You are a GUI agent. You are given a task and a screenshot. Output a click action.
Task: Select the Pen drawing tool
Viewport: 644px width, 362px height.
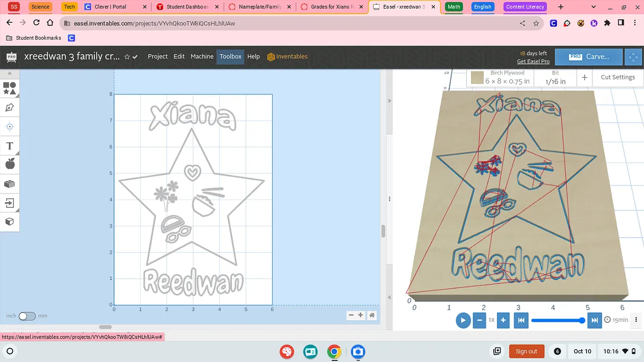(10, 108)
